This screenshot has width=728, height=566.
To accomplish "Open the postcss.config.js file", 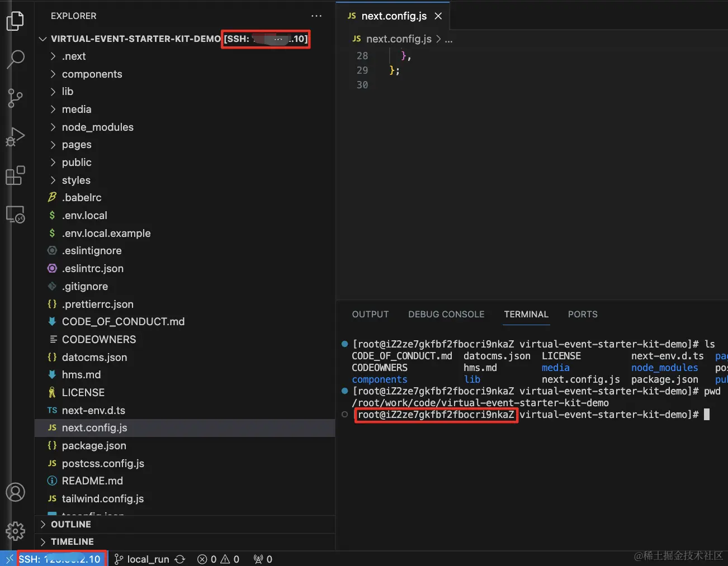I will [x=185, y=464].
